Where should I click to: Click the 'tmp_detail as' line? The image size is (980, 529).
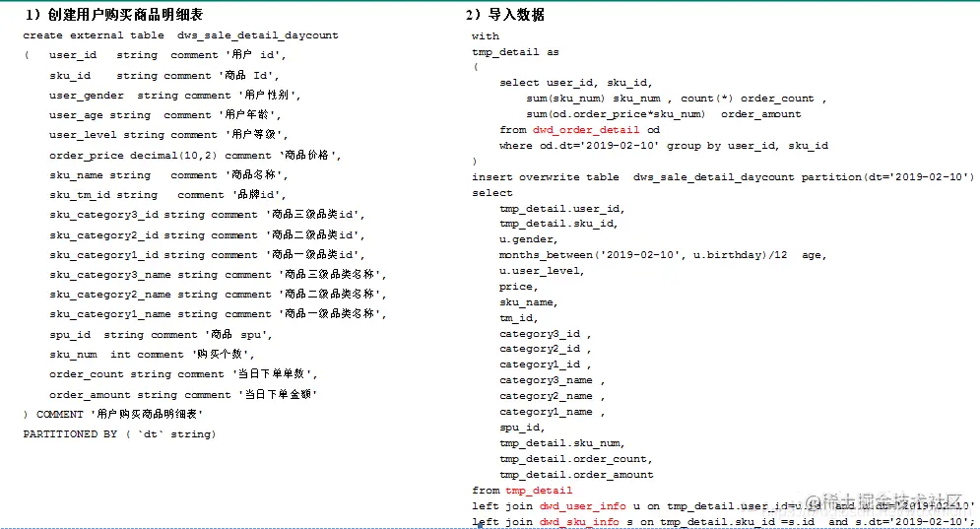(516, 52)
